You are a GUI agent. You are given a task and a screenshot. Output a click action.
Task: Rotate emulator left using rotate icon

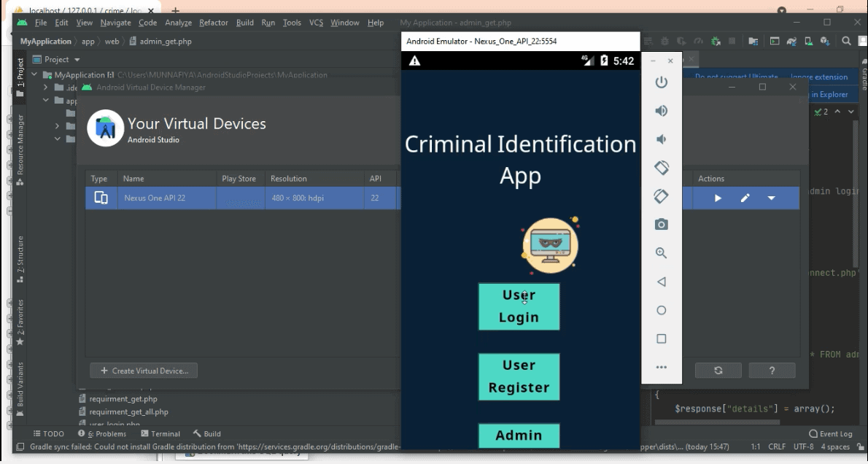click(661, 168)
